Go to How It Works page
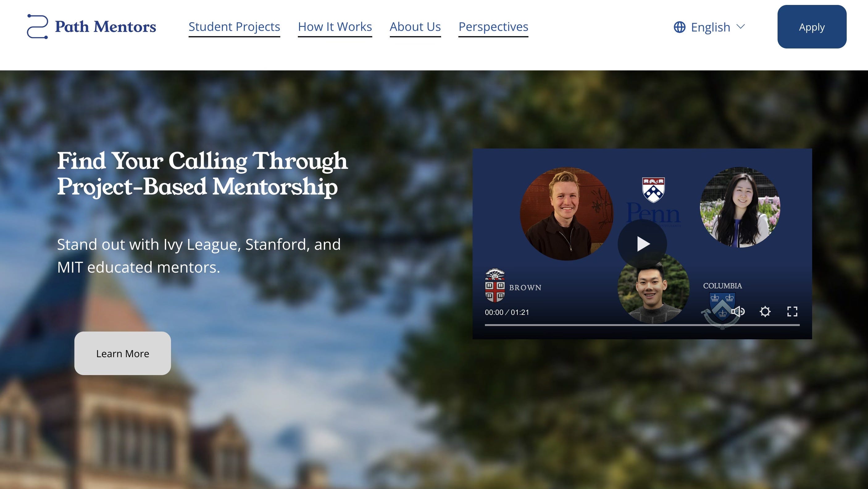Screen dimensions: 868x489 click(x=335, y=27)
